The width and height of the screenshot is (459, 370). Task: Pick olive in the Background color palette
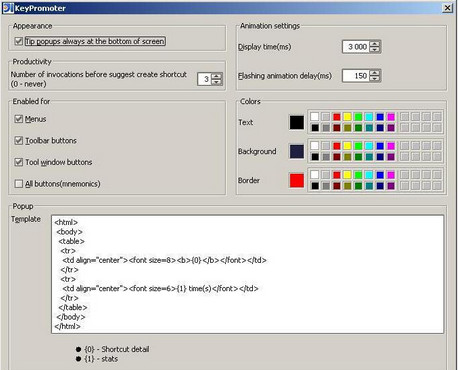pos(347,157)
